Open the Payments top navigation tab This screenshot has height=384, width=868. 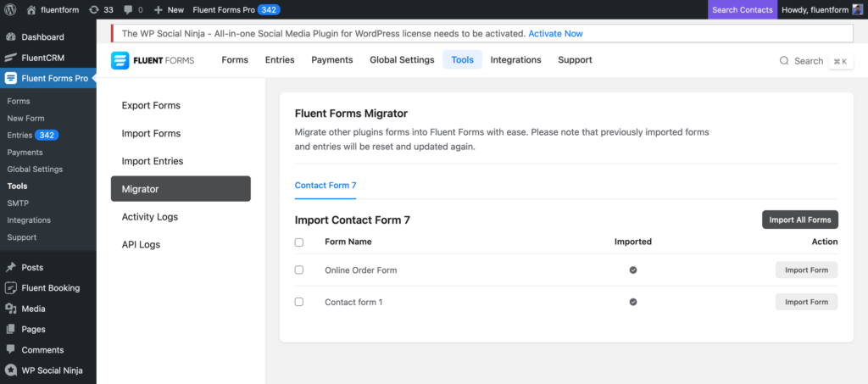point(332,59)
